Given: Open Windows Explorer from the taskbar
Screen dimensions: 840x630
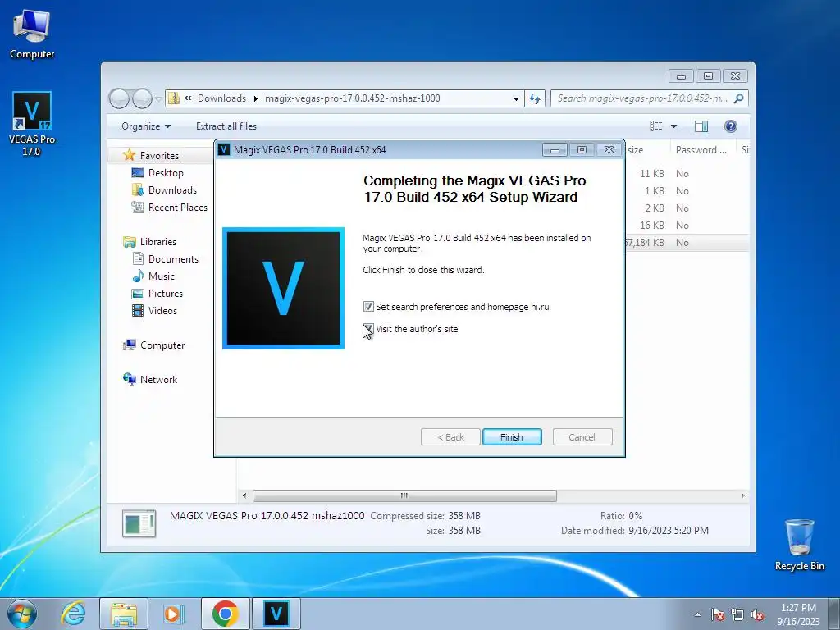Looking at the screenshot, I should pyautogui.click(x=124, y=614).
